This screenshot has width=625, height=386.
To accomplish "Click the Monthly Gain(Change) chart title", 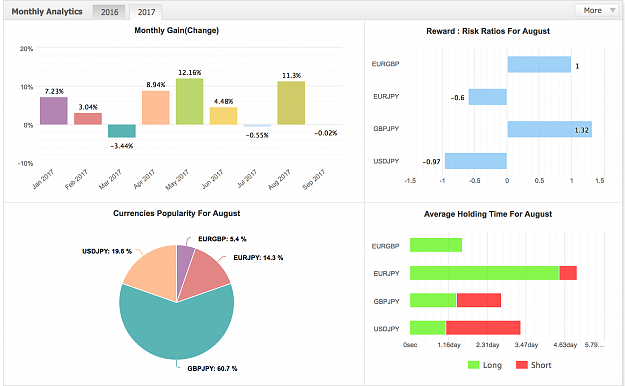I will click(x=177, y=31).
